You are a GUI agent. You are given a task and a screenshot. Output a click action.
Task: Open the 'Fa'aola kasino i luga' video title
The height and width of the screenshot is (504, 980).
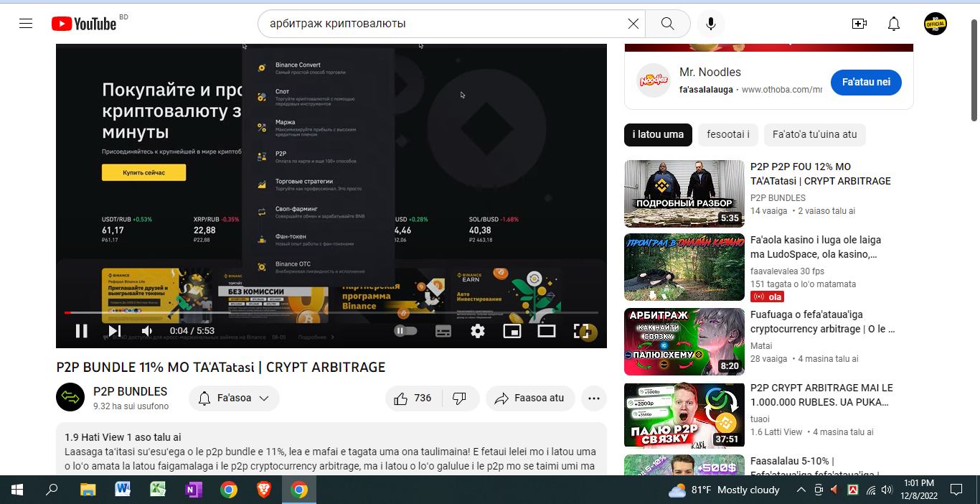(x=816, y=247)
